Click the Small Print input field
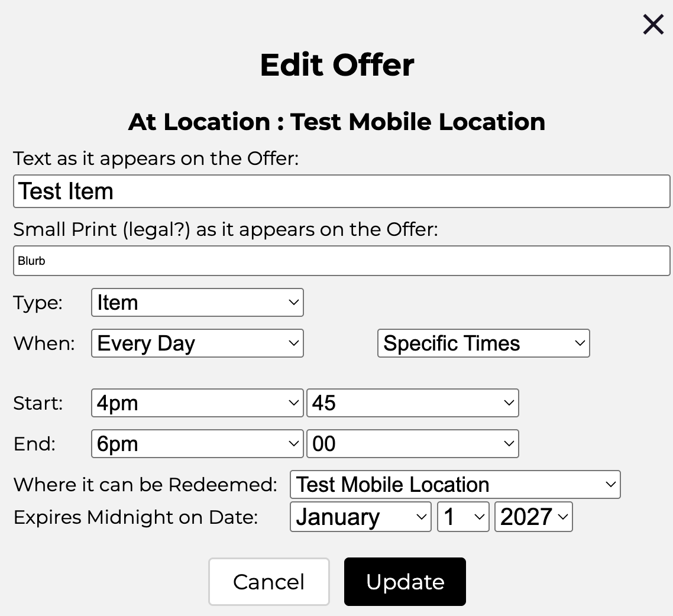This screenshot has width=673, height=616. [341, 261]
